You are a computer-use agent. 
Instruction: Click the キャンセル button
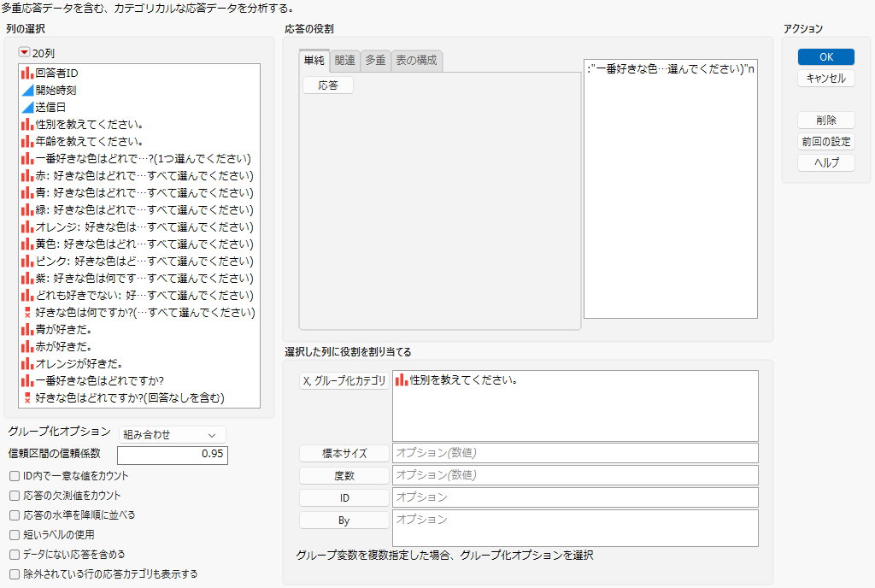[826, 78]
